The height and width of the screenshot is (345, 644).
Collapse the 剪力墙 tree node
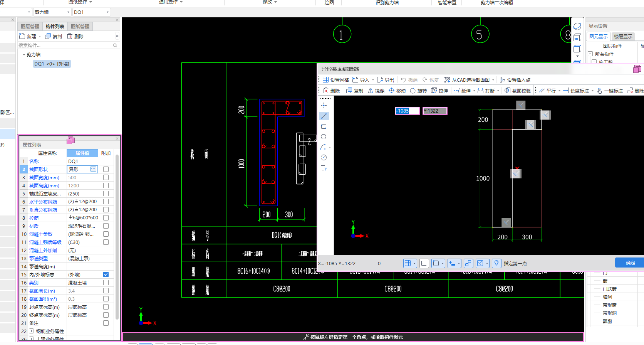click(x=24, y=55)
